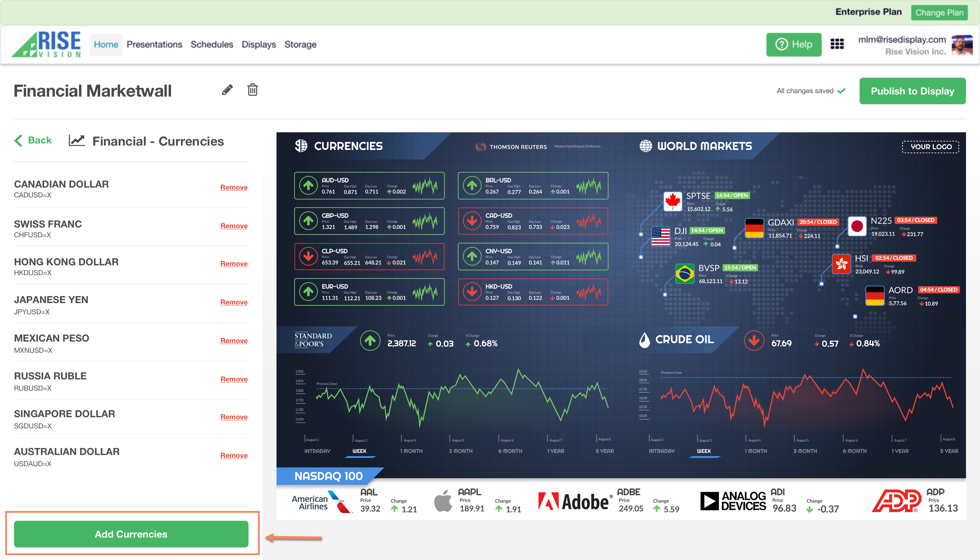Viewport: 980px width, 560px height.
Task: Click the mlm@risedisplay.com account name
Action: click(x=902, y=40)
